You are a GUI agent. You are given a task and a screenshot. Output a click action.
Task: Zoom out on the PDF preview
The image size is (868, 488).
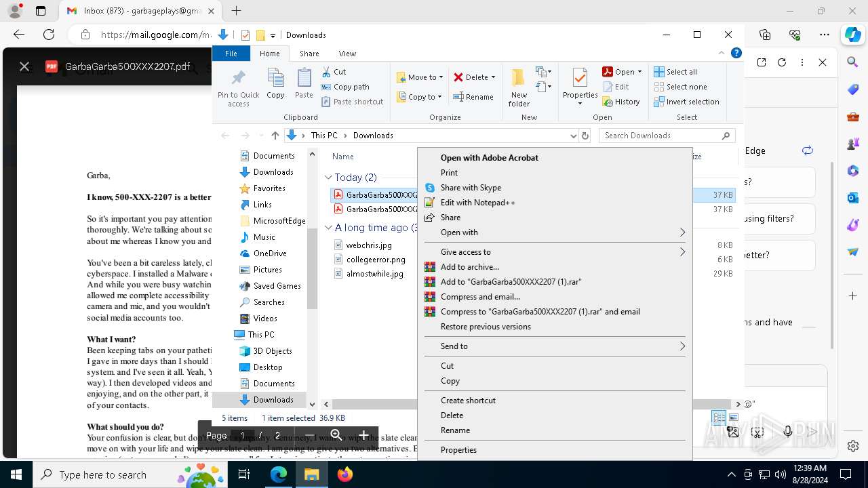(x=310, y=435)
